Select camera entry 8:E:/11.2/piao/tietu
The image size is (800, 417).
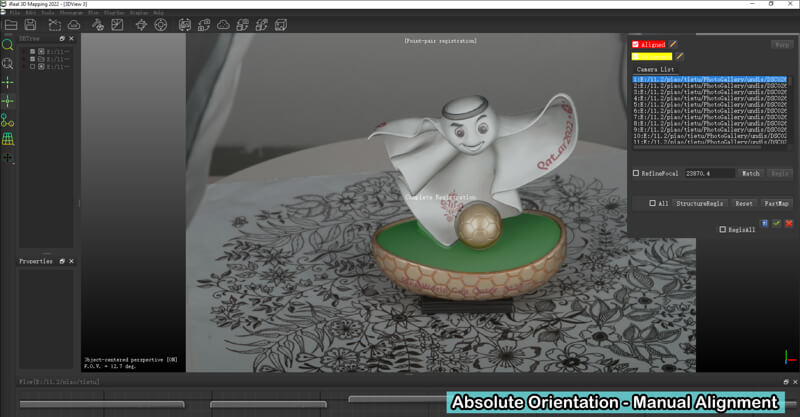pyautogui.click(x=710, y=124)
